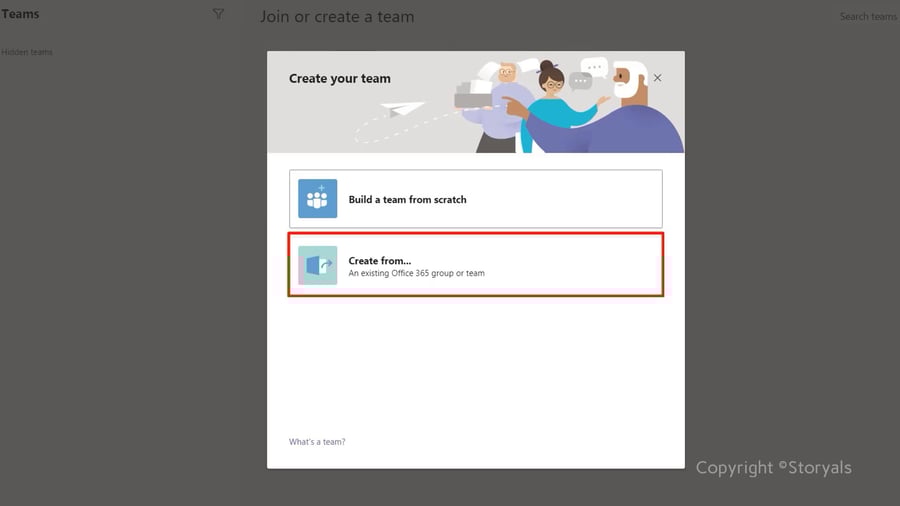Click An existing Office 365 group or team text
This screenshot has height=506, width=900.
pyautogui.click(x=416, y=274)
